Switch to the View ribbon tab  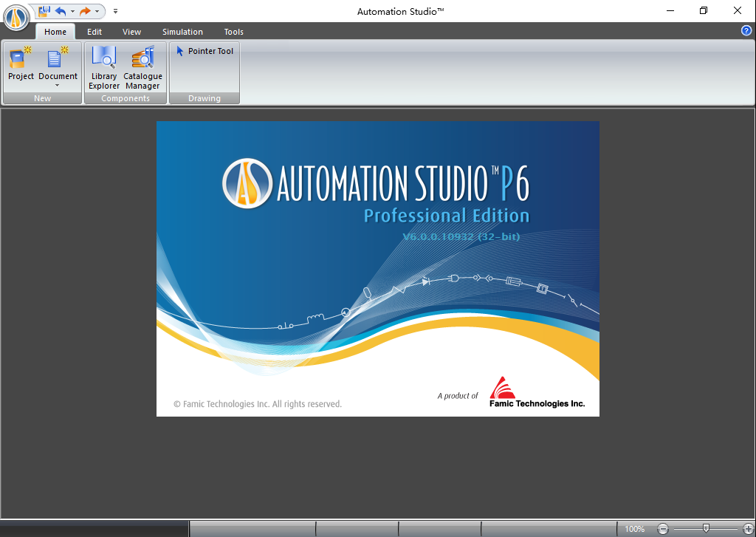(x=131, y=32)
